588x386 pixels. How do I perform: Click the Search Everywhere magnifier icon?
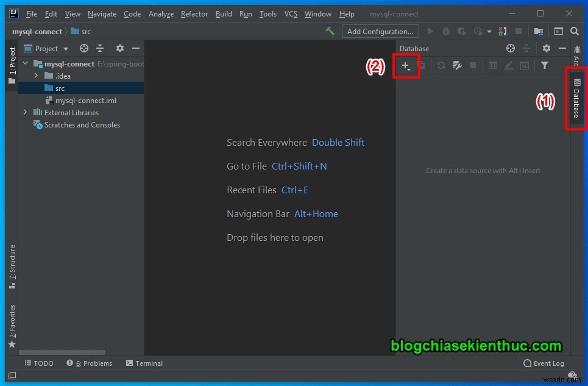click(575, 32)
